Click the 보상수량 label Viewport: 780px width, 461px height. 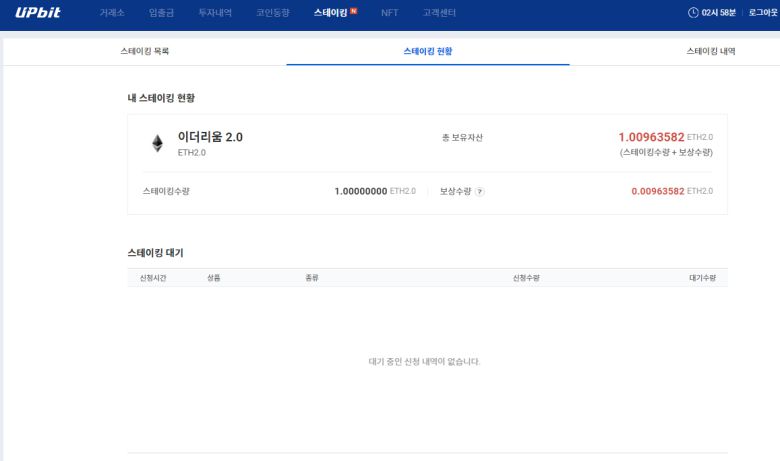[455, 191]
